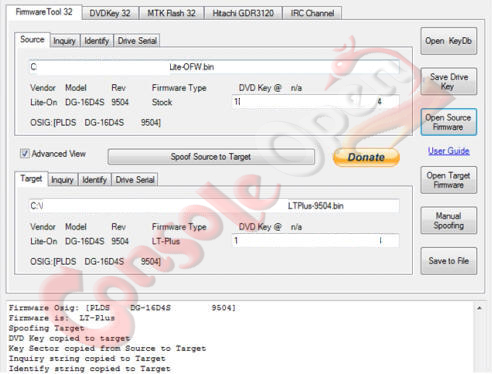Click the Save Drive Key button

pyautogui.click(x=449, y=82)
